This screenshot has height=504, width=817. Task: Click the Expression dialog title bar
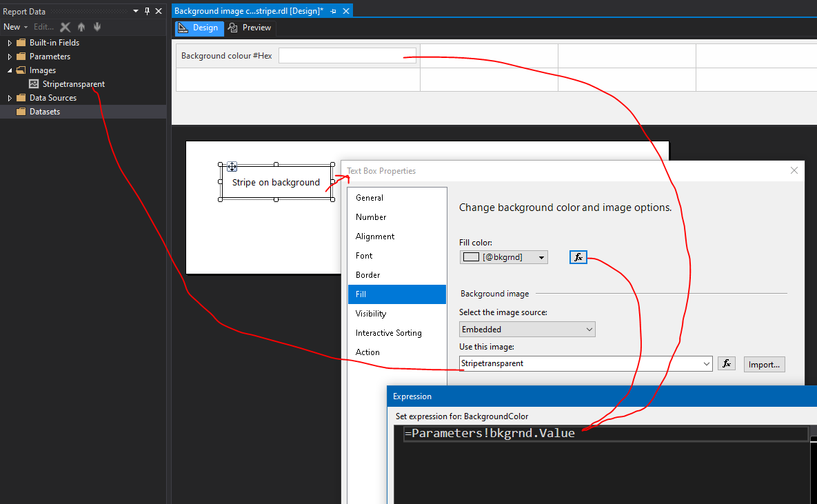pyautogui.click(x=602, y=396)
